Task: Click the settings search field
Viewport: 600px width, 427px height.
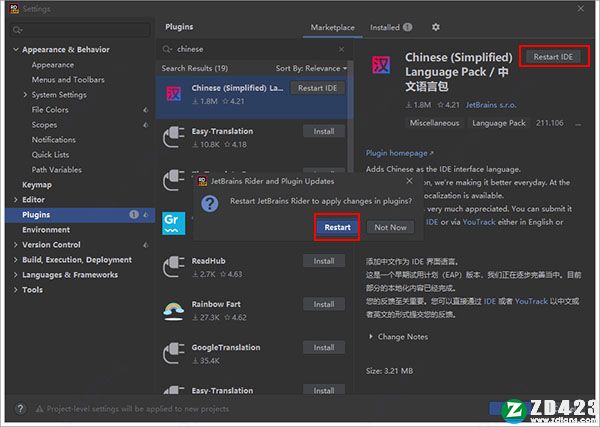Action: point(80,30)
